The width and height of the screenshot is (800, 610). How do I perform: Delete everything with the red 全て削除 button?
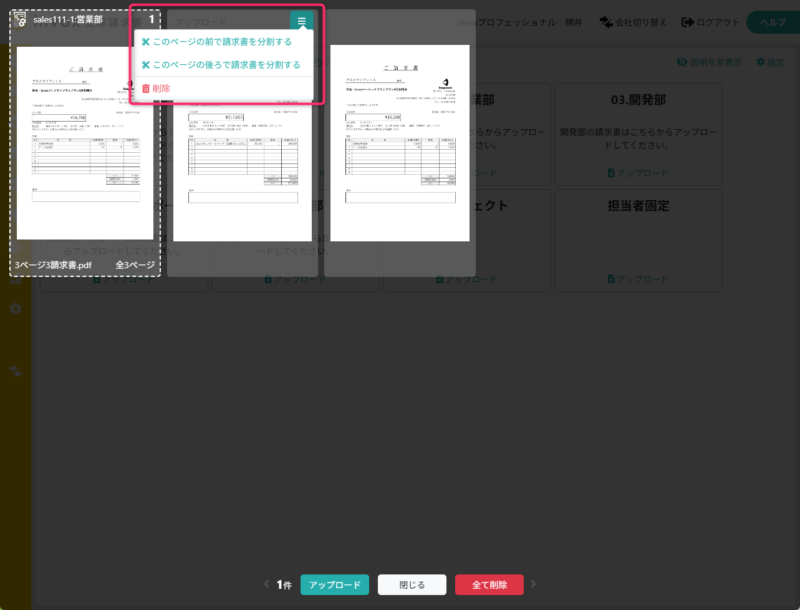point(489,584)
